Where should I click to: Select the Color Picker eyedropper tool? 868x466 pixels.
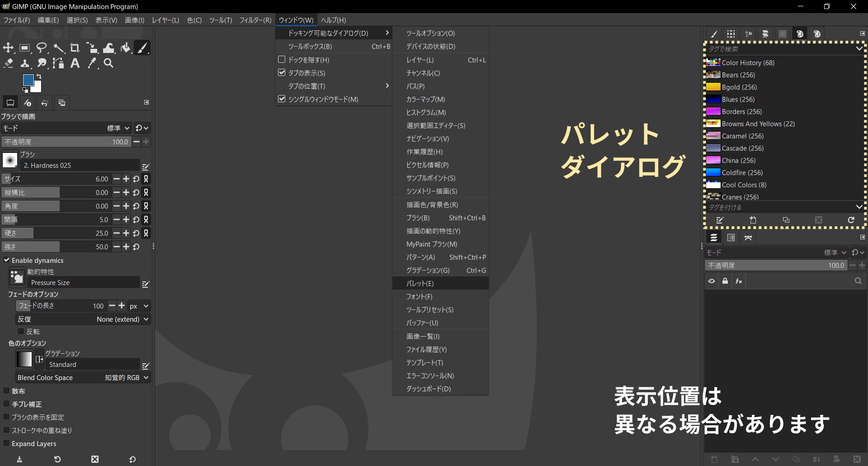click(92, 63)
